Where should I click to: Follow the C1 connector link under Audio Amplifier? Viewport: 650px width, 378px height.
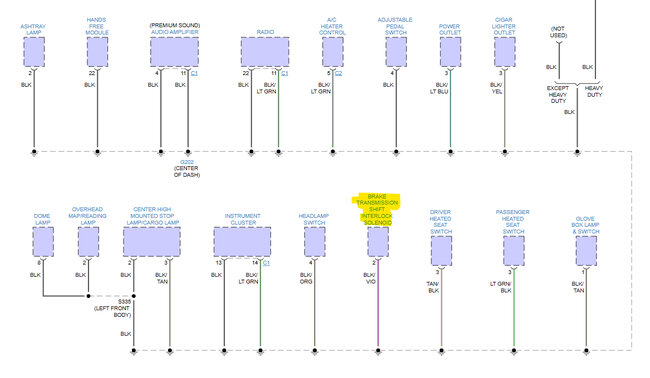(194, 73)
